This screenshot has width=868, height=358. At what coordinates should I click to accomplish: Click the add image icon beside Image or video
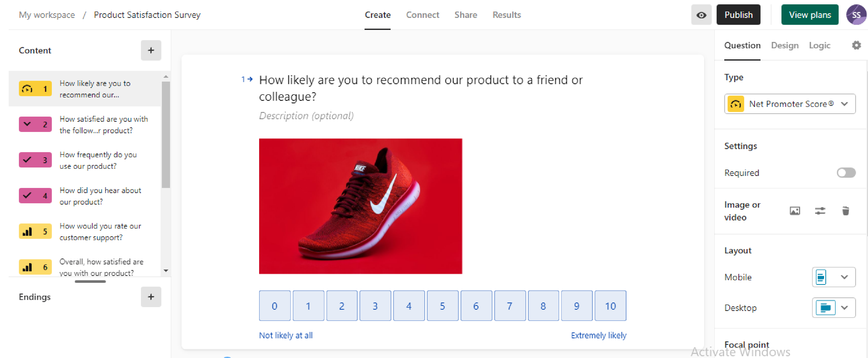coord(794,211)
